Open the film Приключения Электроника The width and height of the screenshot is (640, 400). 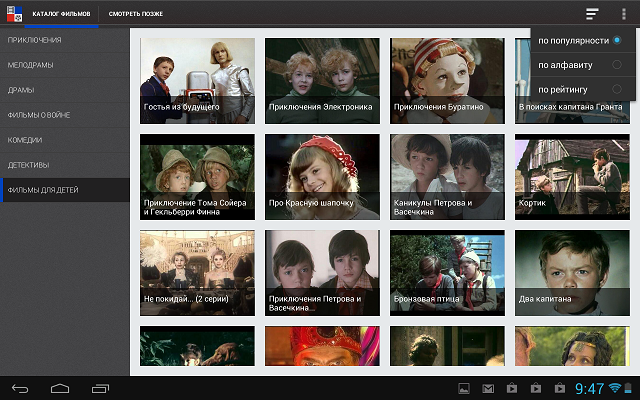point(322,81)
